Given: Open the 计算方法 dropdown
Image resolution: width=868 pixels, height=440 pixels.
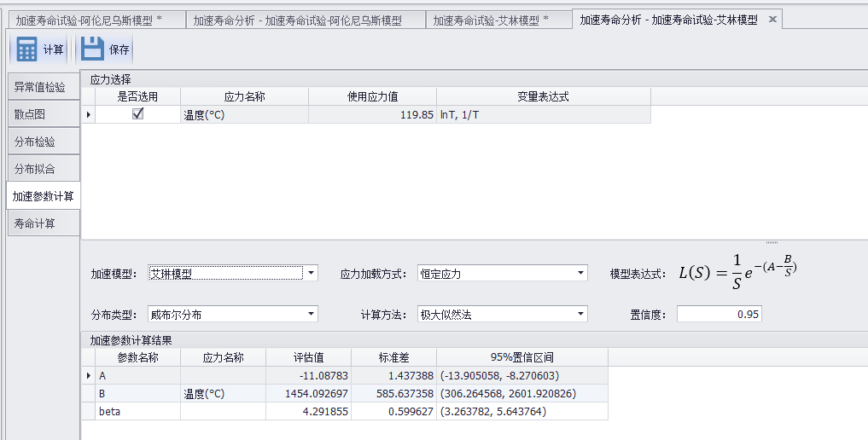Looking at the screenshot, I should (x=580, y=315).
